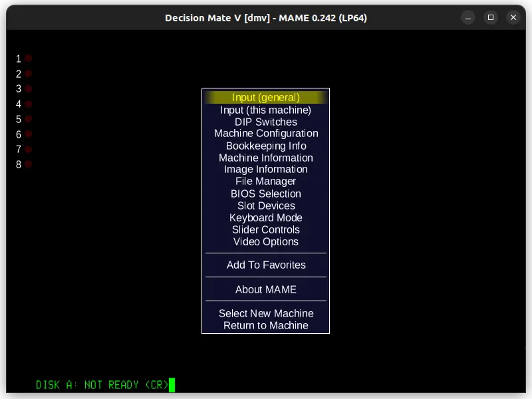Open the Slot Devices menu
532x399 pixels.
pyautogui.click(x=265, y=205)
